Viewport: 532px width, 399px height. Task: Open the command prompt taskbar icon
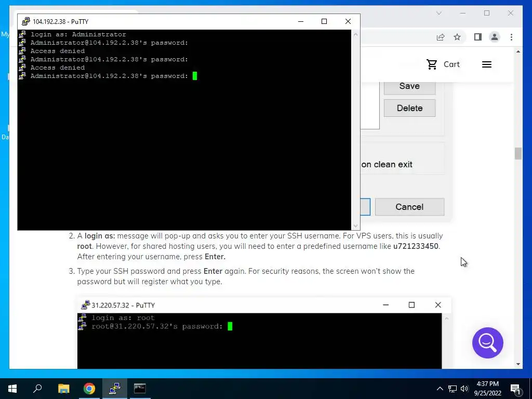click(140, 389)
